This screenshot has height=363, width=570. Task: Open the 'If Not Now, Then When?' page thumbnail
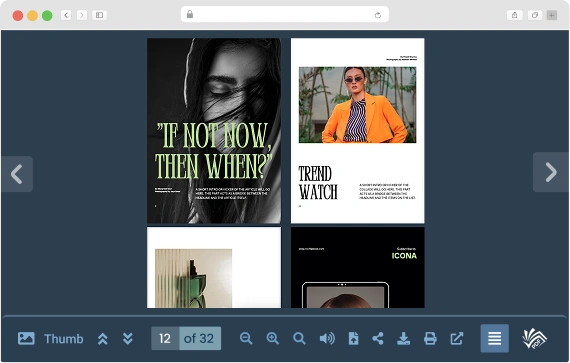click(214, 131)
